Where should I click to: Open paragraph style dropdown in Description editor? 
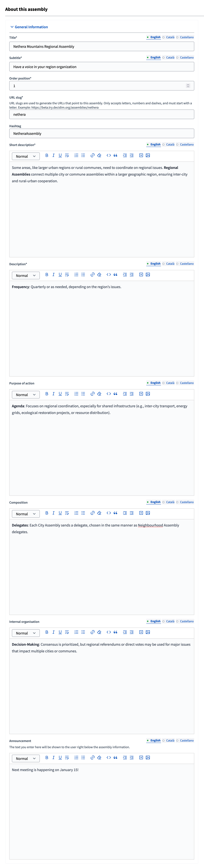pyautogui.click(x=26, y=275)
